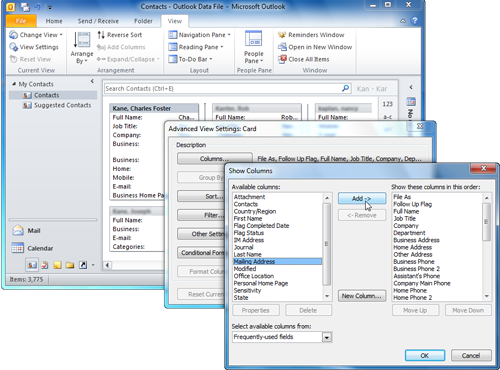
Task: Select the Contacts folder in navigation pane
Action: (x=53, y=95)
